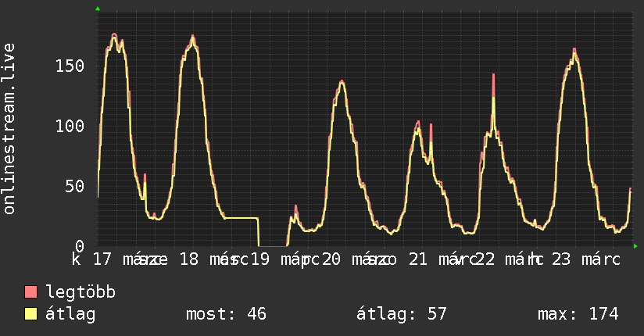Select the átlag legend label beside yellow swatch

(x=70, y=314)
